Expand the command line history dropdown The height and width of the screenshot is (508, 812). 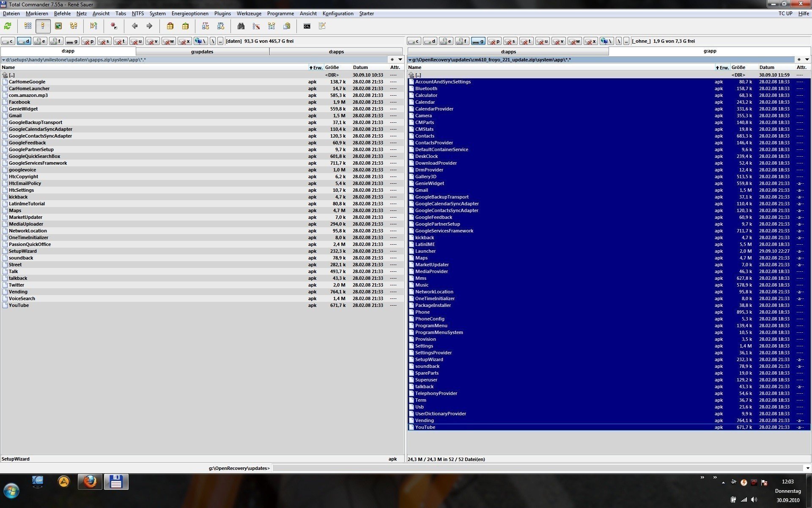pos(808,468)
